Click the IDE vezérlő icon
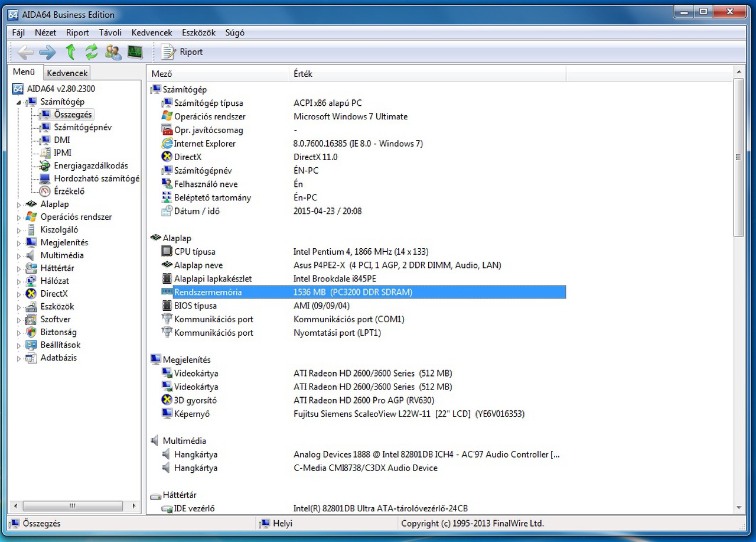Screen dimensions: 756x542 [167, 508]
